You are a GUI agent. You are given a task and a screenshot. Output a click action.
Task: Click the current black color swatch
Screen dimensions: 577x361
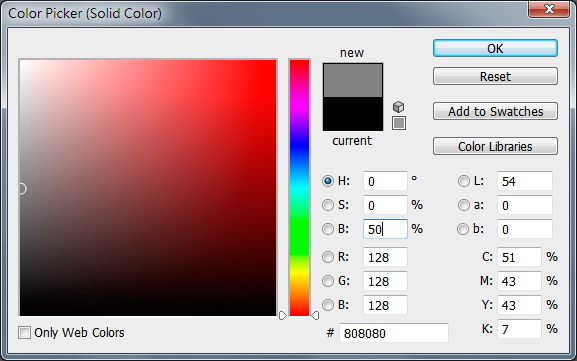click(x=353, y=114)
